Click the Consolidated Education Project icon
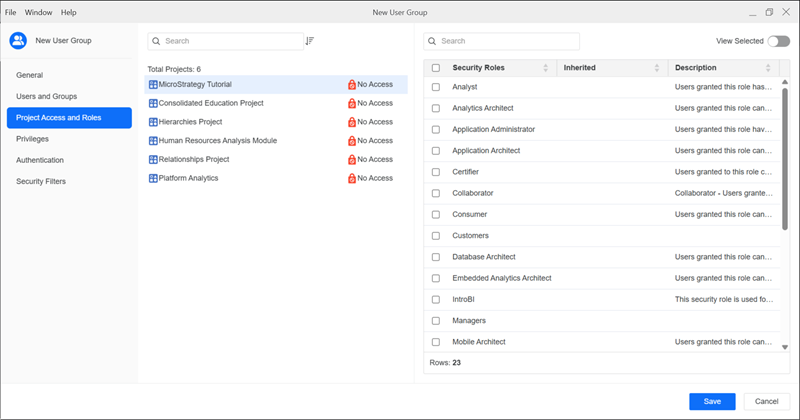This screenshot has height=420, width=800. coord(152,103)
